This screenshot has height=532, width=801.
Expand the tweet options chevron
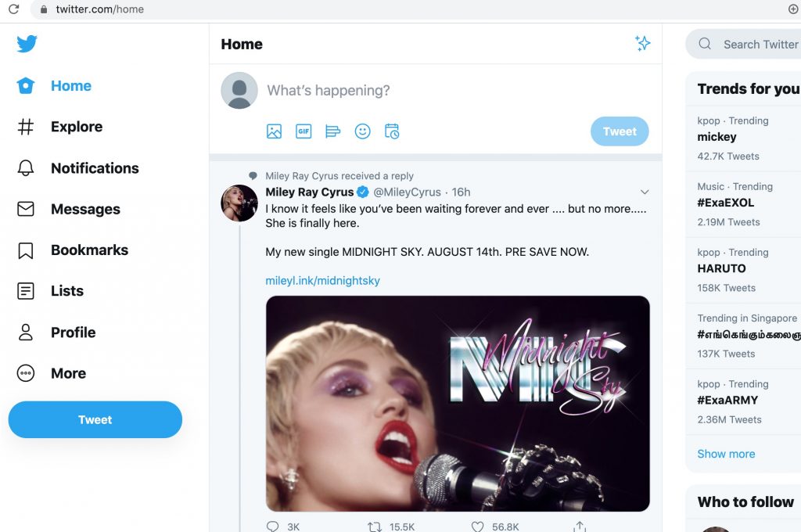pos(645,192)
